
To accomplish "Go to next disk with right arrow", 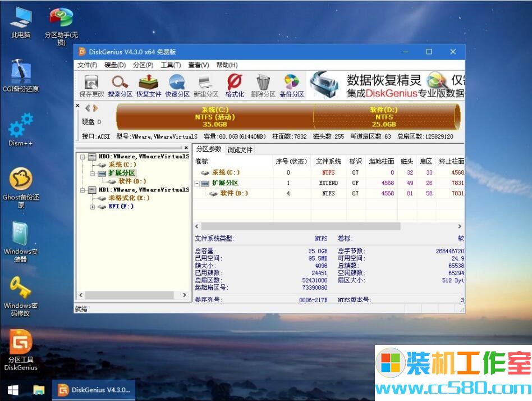I will point(95,108).
